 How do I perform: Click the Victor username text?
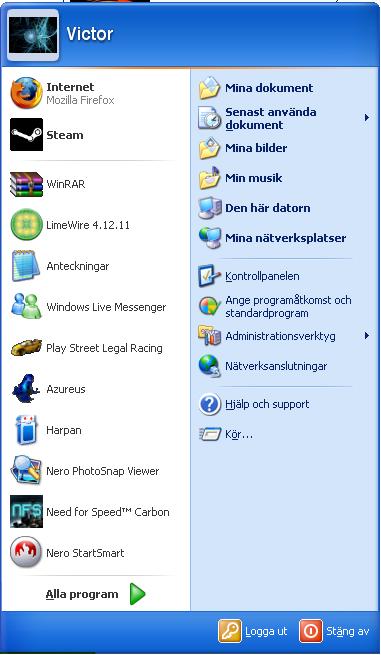point(90,34)
